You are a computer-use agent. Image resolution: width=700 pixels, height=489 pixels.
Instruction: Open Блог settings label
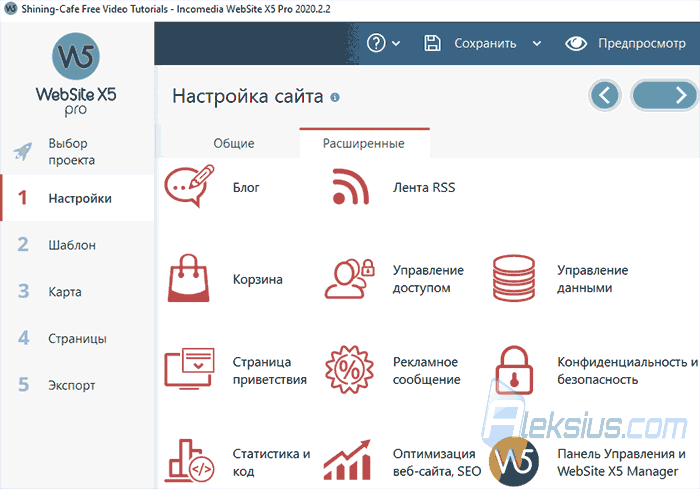tap(246, 187)
